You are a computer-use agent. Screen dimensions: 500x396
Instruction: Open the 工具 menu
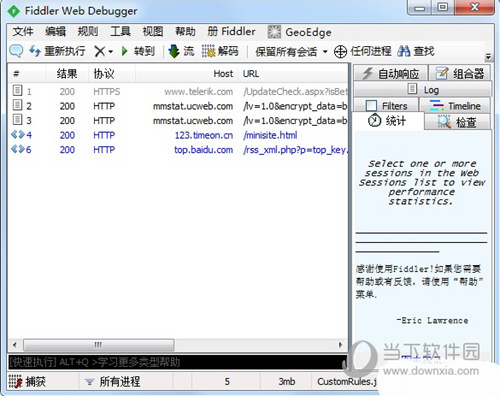pyautogui.click(x=120, y=32)
